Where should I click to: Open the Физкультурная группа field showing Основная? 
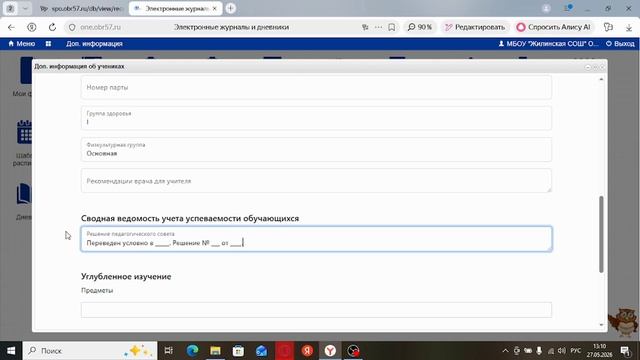[x=316, y=149]
